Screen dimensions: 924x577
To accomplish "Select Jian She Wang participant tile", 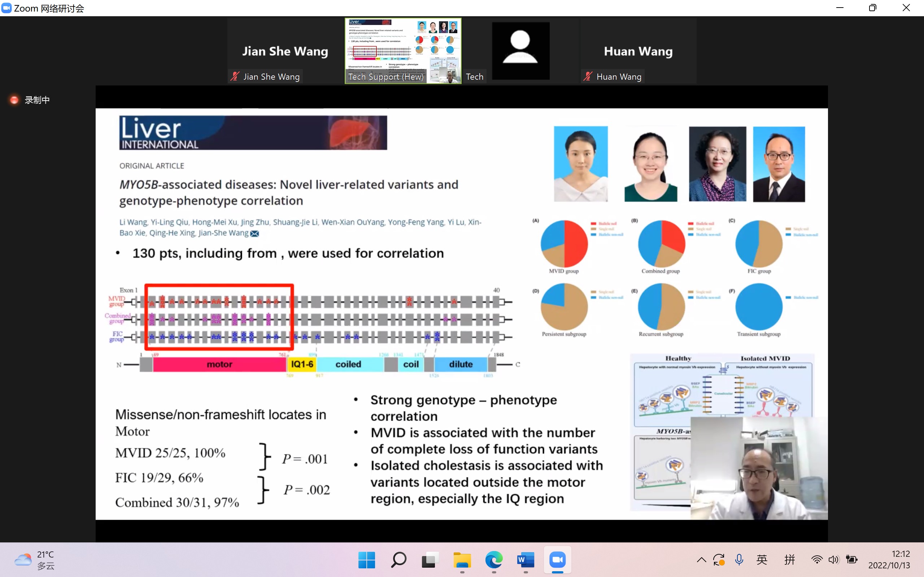I will [285, 51].
